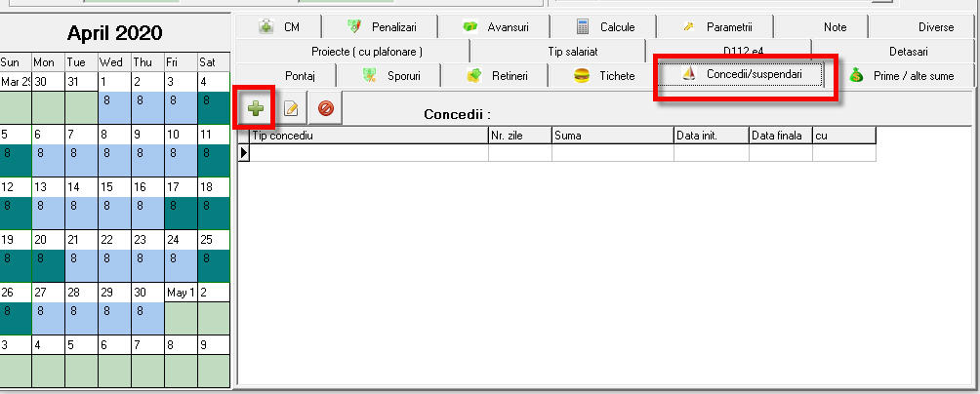This screenshot has height=394, width=980.
Task: Open the CM tab
Action: [x=278, y=27]
